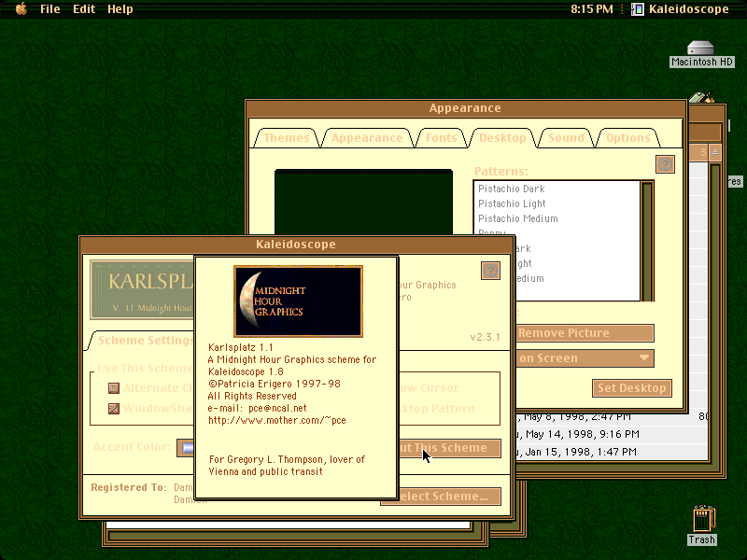747x560 pixels.
Task: Click the 'Karlsplatz 1.1' text in about box
Action: click(x=240, y=347)
